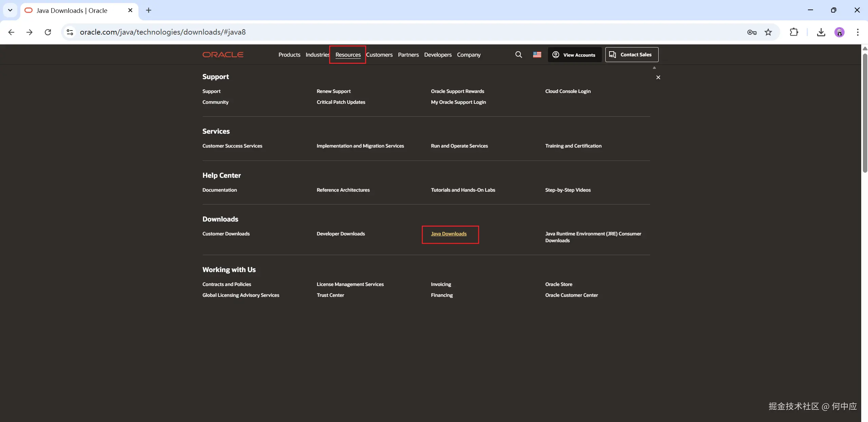Open the Products navigation menu
Screen dimensions: 868x422
coord(289,55)
